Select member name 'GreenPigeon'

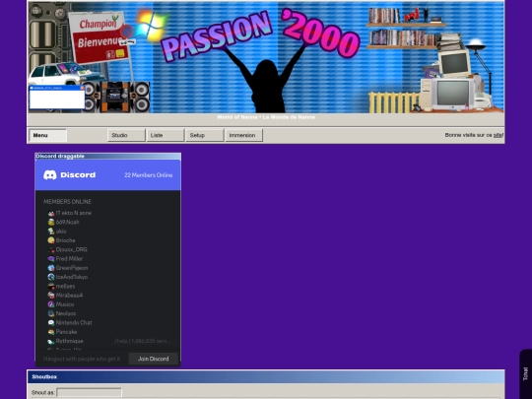(x=72, y=268)
